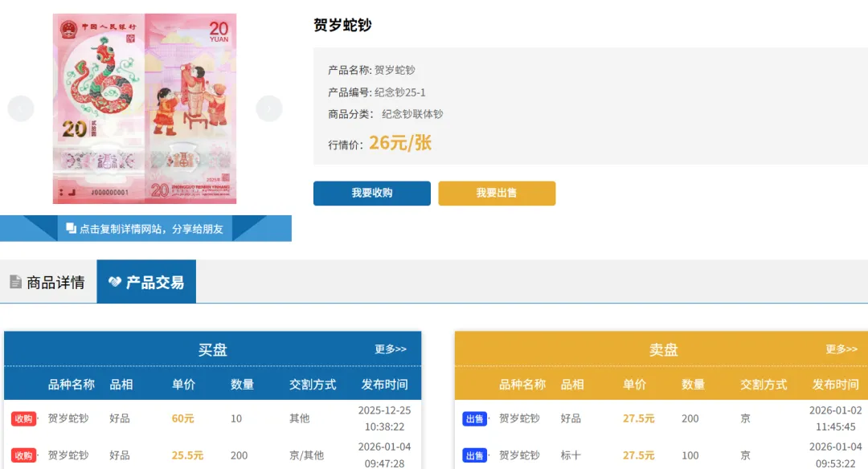Click 出售 badge on the 标十 row
The image size is (868, 469).
click(474, 455)
